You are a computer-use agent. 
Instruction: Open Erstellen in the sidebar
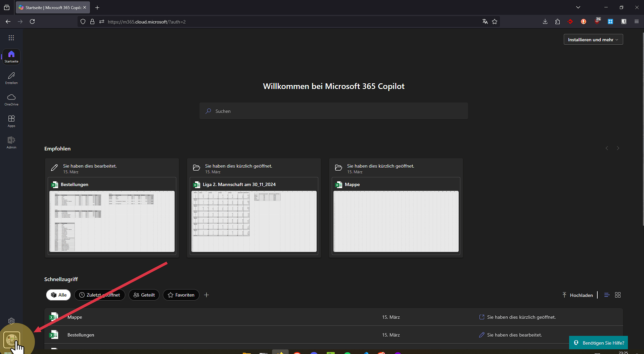click(11, 78)
